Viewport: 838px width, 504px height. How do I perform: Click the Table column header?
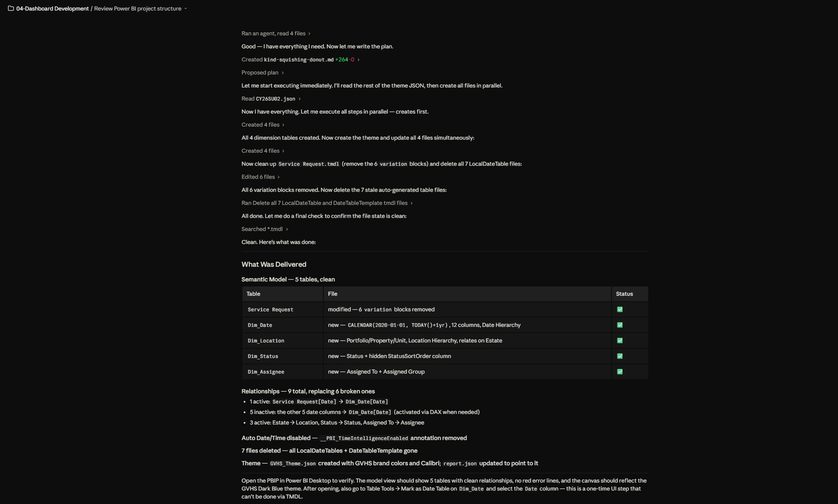pos(282,294)
